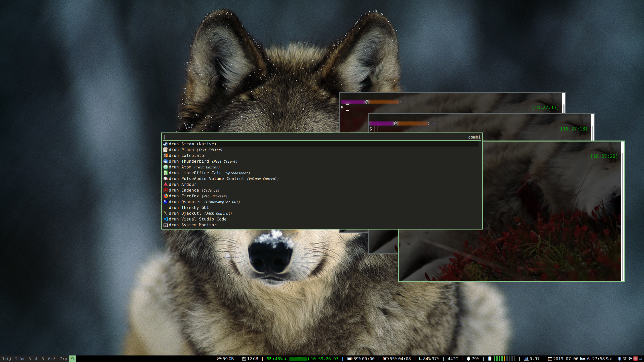Click the CPU usage bar graph
This screenshot has height=362, width=644.
coord(504,359)
